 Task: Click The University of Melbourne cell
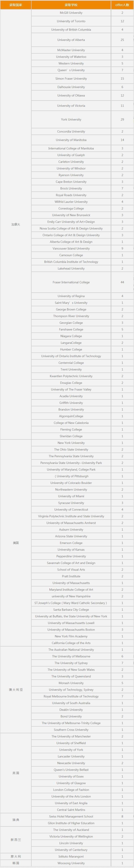[x=71, y=656]
